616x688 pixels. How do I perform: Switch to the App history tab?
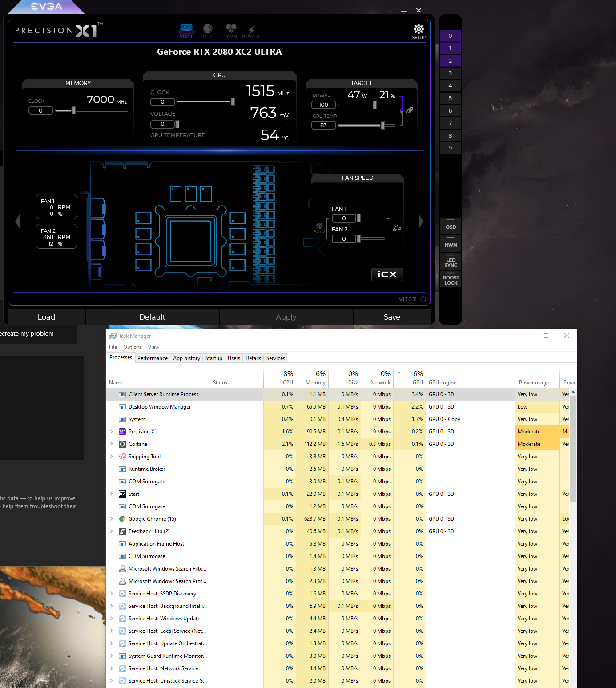click(186, 358)
